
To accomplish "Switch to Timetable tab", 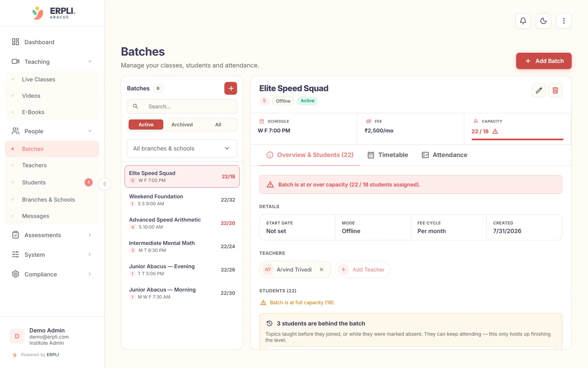I will click(388, 155).
